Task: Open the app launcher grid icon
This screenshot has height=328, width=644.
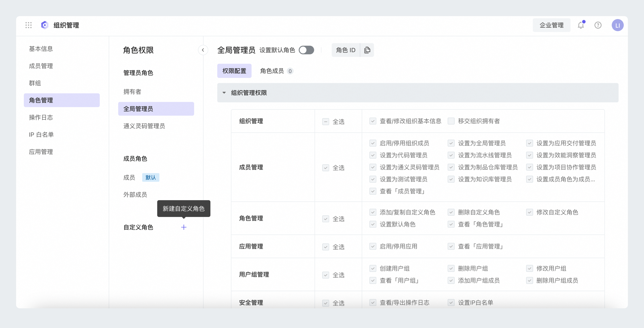Action: point(28,25)
